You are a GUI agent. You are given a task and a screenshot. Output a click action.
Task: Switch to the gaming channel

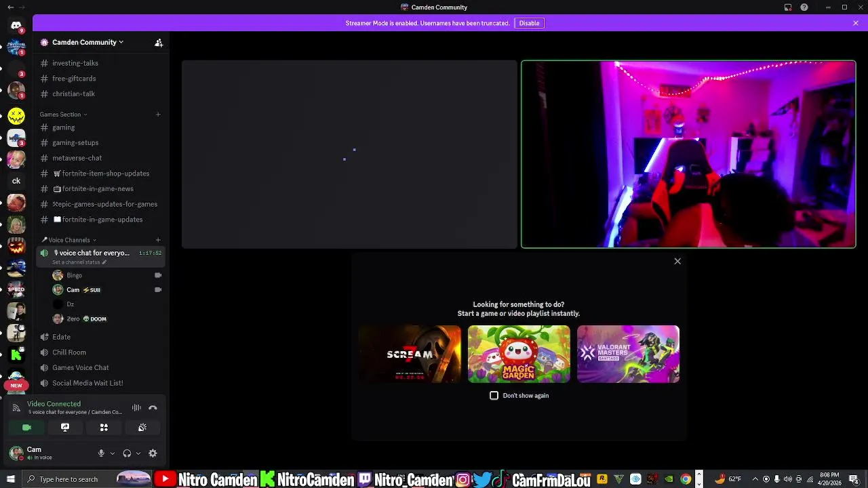[x=102, y=127]
